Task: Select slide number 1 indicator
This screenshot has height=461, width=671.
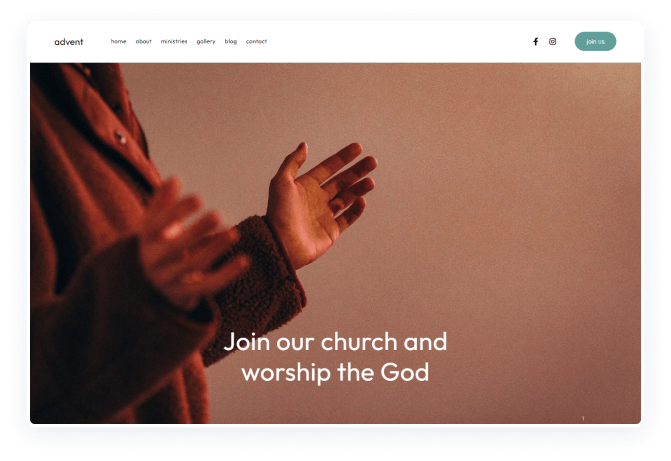Action: [583, 418]
